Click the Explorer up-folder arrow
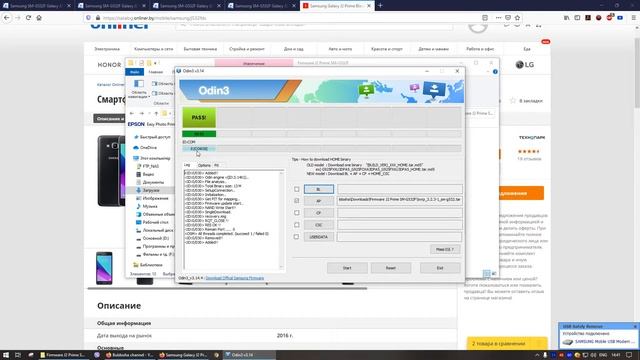Screen dimensions: 640x360 pos(156,113)
